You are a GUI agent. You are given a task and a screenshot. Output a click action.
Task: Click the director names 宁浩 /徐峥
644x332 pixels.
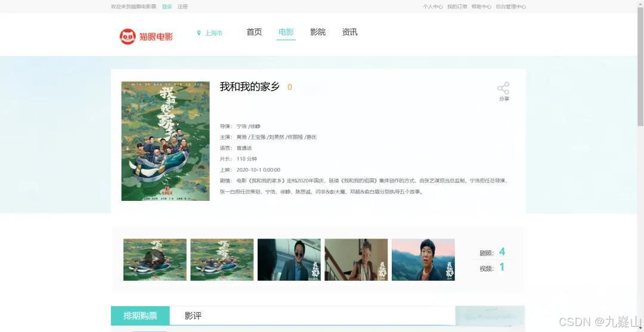[x=249, y=126]
